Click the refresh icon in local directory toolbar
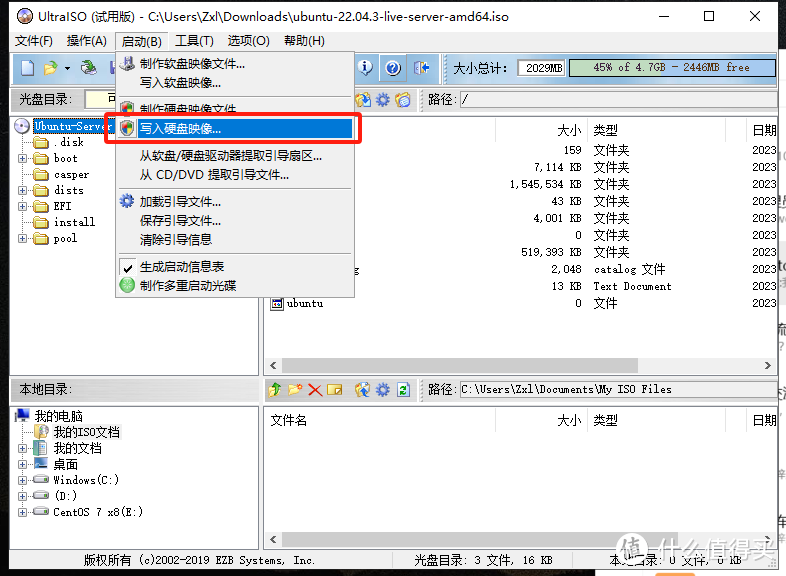 403,390
